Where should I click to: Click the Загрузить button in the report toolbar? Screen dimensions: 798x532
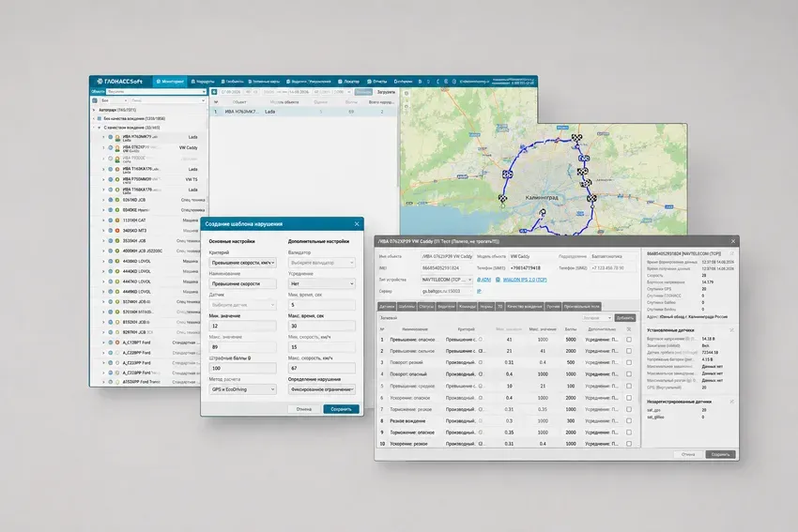[x=385, y=92]
